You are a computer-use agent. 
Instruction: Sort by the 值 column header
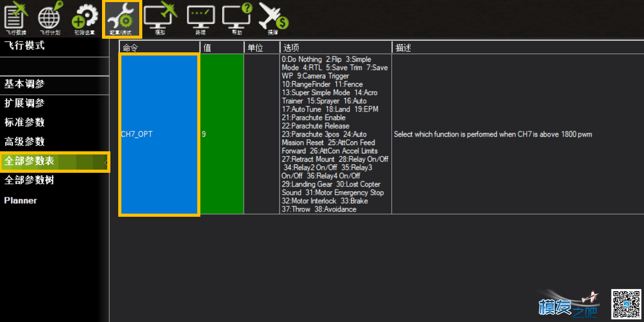[222, 48]
